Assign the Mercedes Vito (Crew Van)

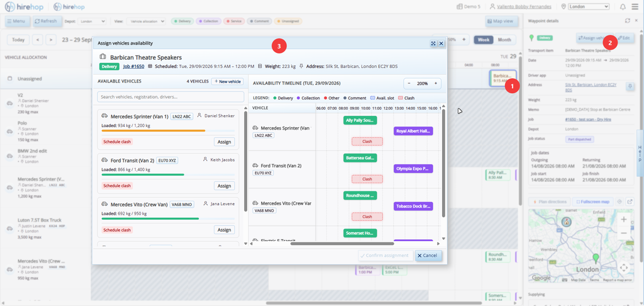pos(225,230)
